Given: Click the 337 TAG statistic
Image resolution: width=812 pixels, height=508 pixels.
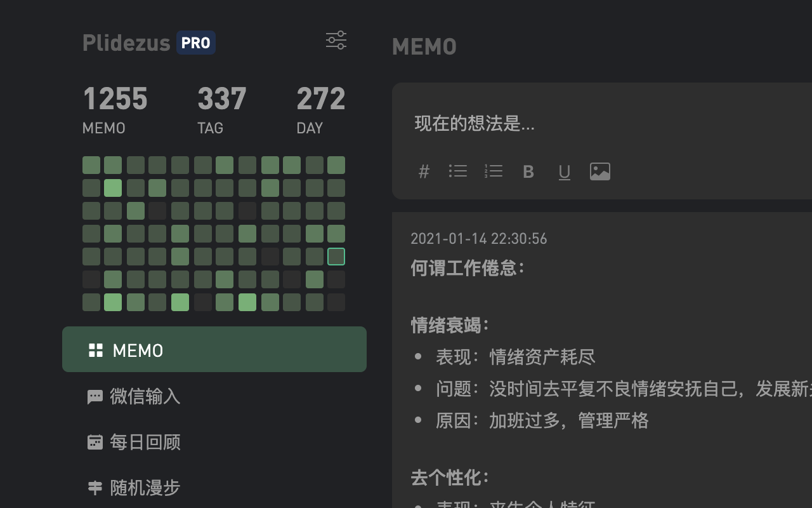Looking at the screenshot, I should [x=222, y=108].
